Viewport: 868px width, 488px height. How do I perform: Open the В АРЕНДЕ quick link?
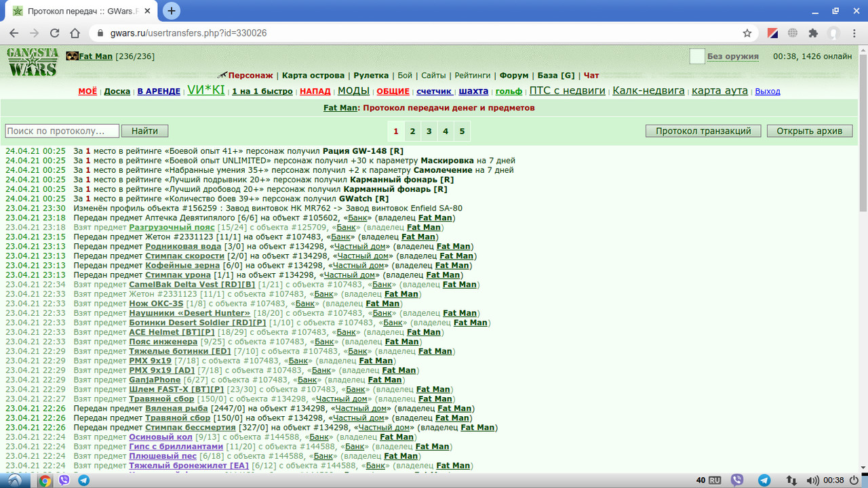[159, 91]
